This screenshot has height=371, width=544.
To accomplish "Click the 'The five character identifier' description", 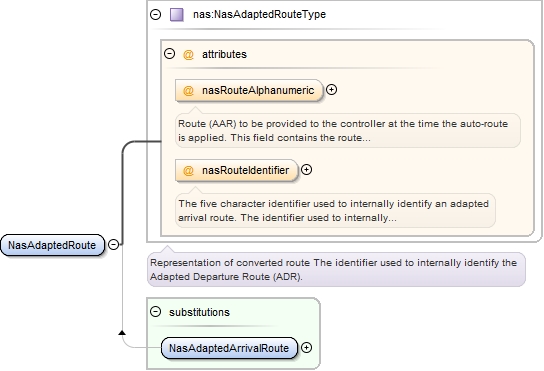I will [335, 210].
